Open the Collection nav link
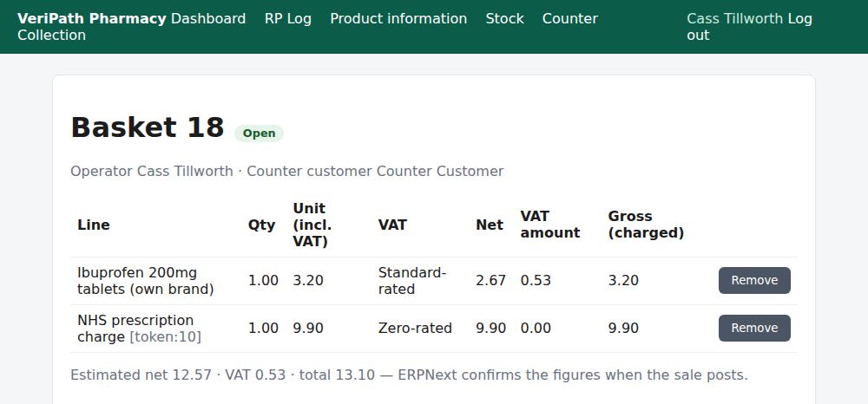The height and width of the screenshot is (404, 868). tap(51, 36)
